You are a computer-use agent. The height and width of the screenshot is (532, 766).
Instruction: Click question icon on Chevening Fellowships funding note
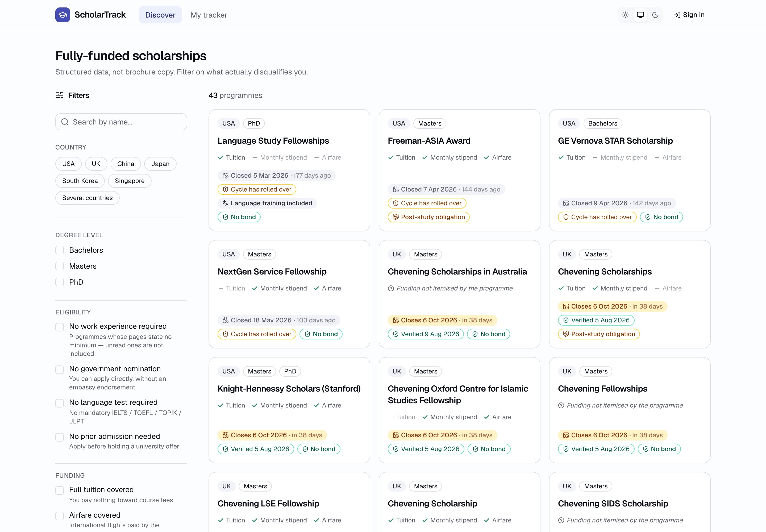[x=561, y=405]
